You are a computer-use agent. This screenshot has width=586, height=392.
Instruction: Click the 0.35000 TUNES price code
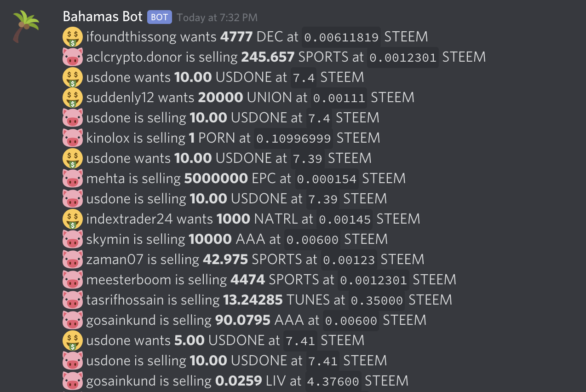click(377, 300)
